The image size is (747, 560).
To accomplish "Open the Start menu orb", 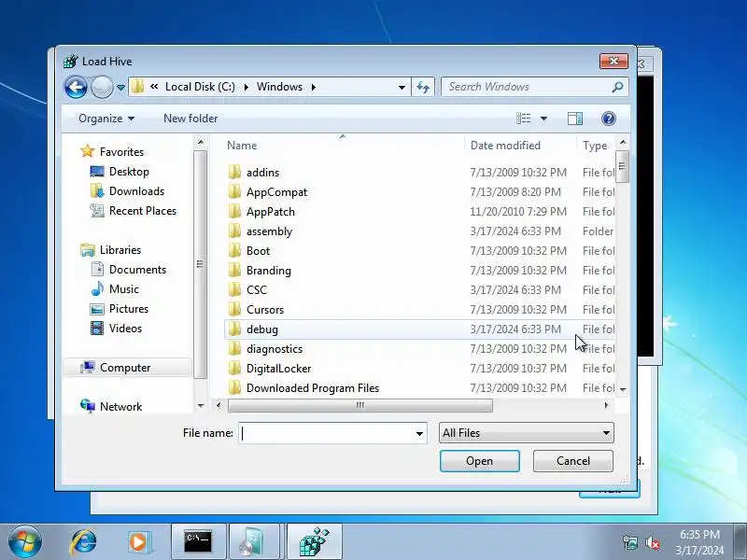I will point(24,542).
